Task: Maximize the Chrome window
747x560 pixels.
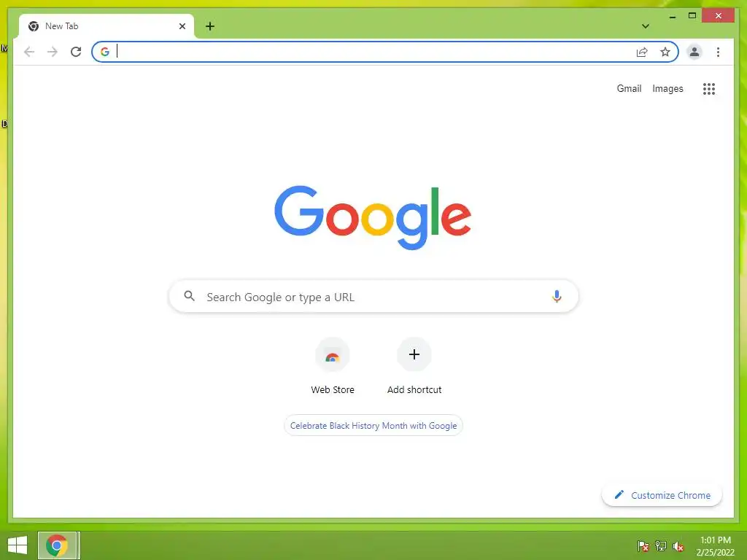Action: (x=692, y=16)
